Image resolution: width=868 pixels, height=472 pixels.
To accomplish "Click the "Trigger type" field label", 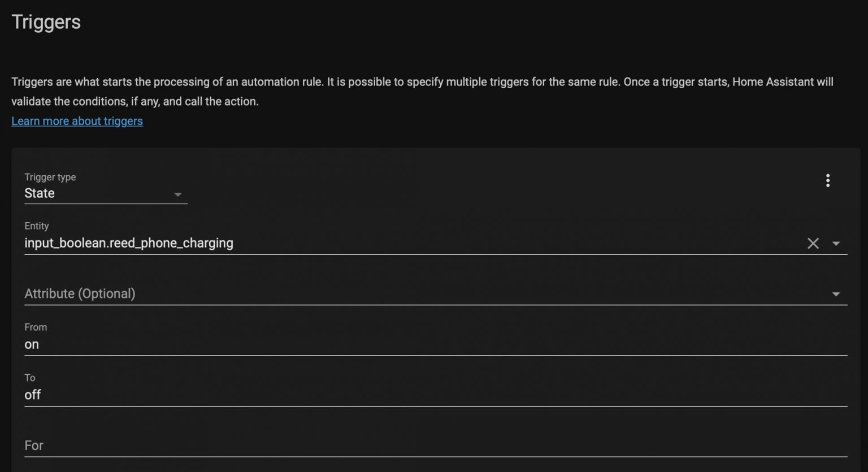I will coord(50,177).
